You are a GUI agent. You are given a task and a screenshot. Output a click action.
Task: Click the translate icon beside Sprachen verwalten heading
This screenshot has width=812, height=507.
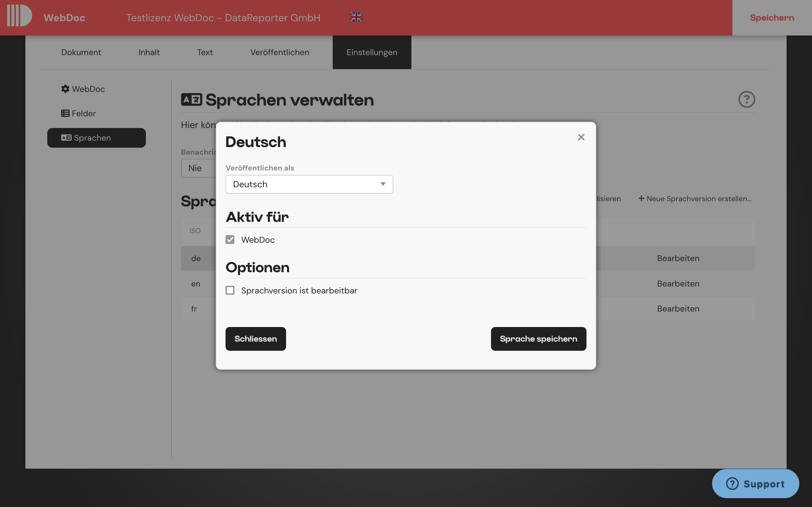tap(192, 99)
